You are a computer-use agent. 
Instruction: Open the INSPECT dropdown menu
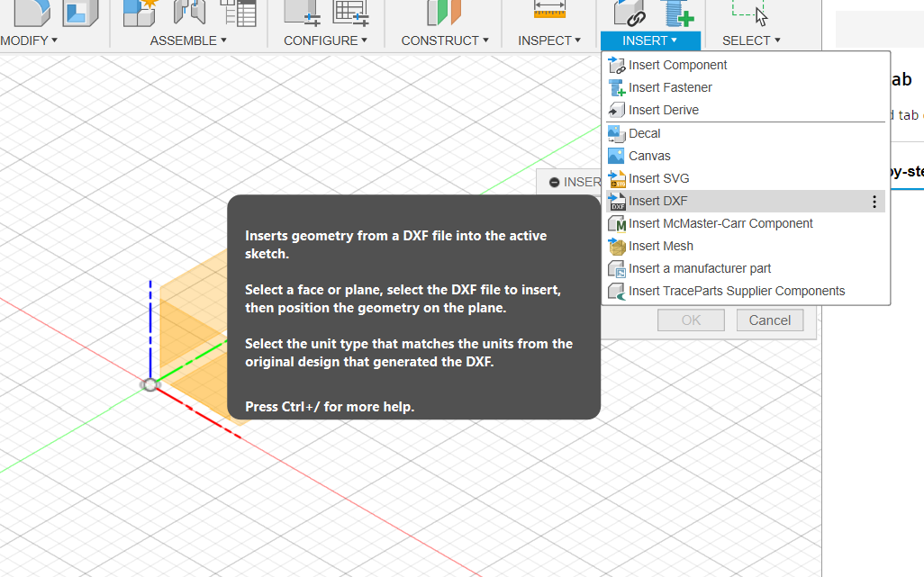pyautogui.click(x=549, y=41)
